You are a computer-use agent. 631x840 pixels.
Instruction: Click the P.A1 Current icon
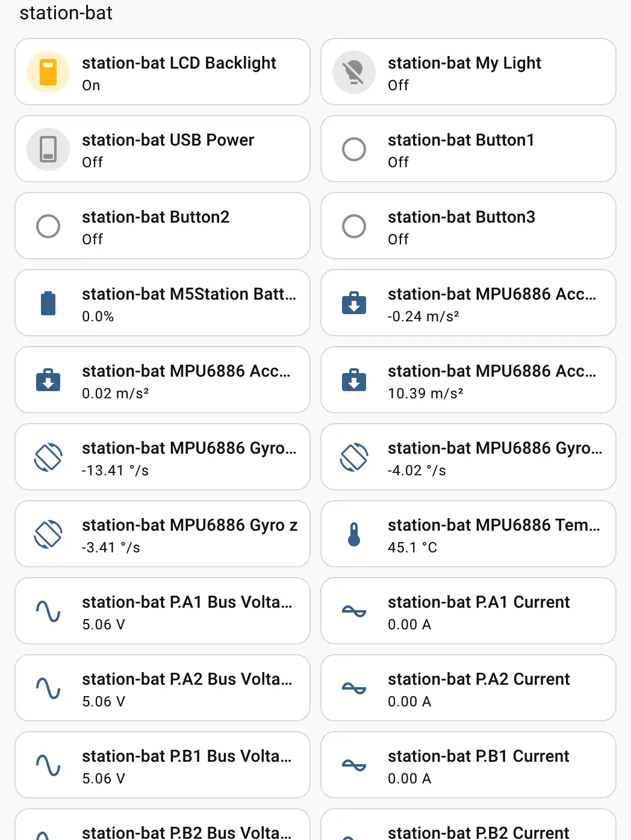pyautogui.click(x=354, y=611)
